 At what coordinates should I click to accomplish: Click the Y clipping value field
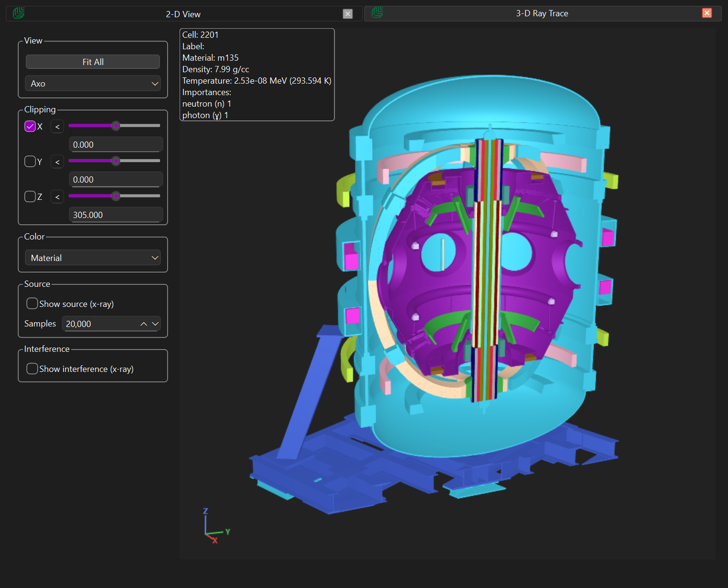tap(116, 179)
